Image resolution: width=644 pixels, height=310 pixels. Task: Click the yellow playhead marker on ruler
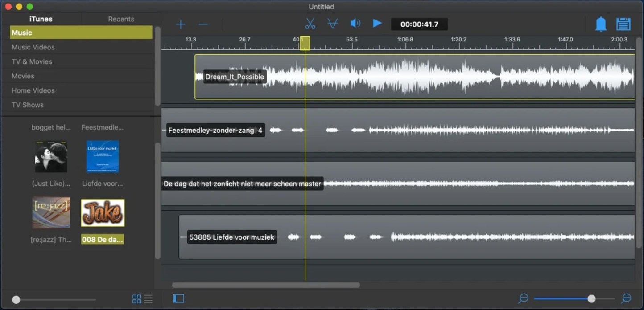(305, 43)
